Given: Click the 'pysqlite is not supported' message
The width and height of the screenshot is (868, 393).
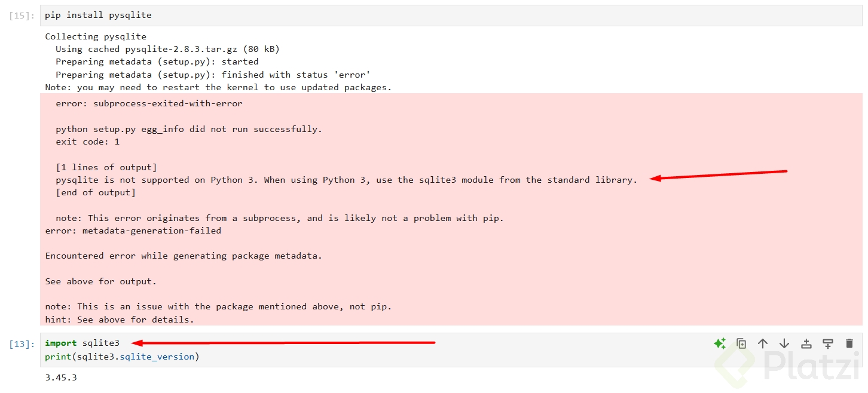Looking at the screenshot, I should coord(347,180).
